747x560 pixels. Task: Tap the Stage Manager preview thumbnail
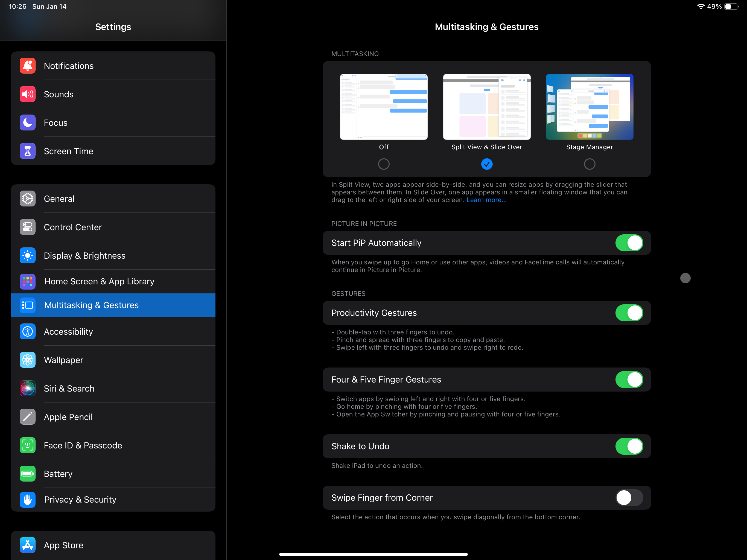pos(589,107)
